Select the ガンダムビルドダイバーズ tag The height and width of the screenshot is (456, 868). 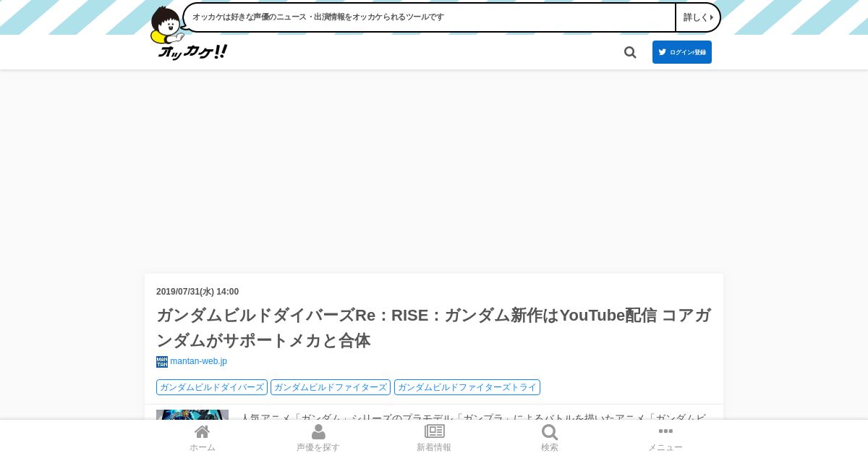(212, 387)
